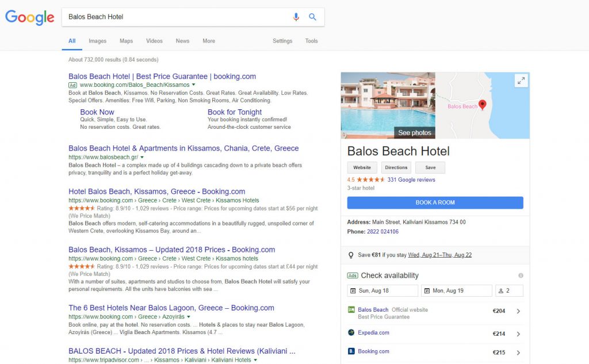Expand the map with the fullscreen icon

[x=521, y=81]
